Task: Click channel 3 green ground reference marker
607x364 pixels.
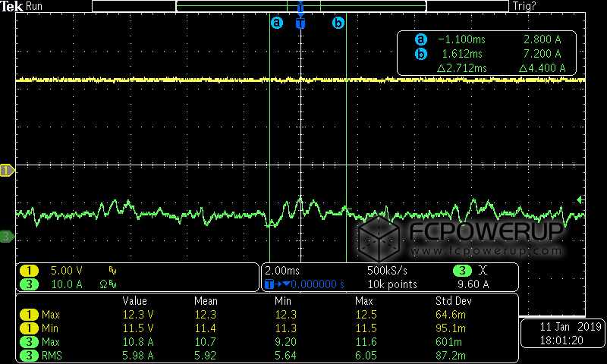Action: [x=7, y=236]
